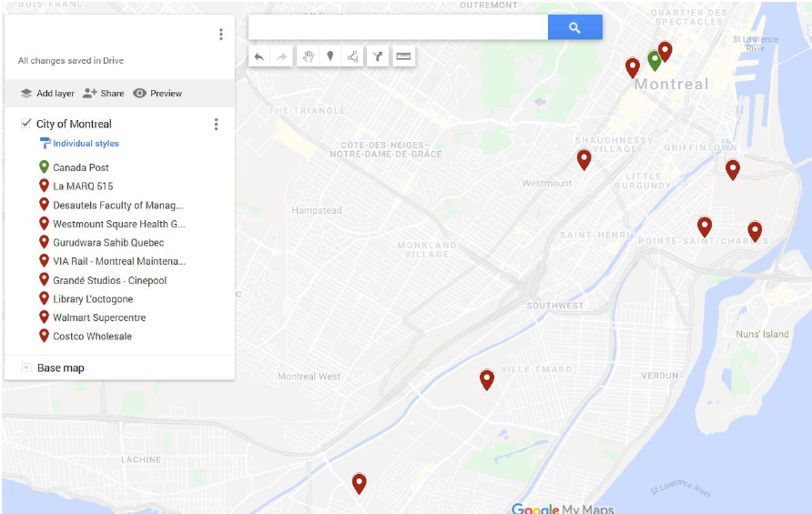This screenshot has width=812, height=514.
Task: Click red marker overlapping end of Pointe-Saint-Charles label
Action: pyautogui.click(x=755, y=231)
